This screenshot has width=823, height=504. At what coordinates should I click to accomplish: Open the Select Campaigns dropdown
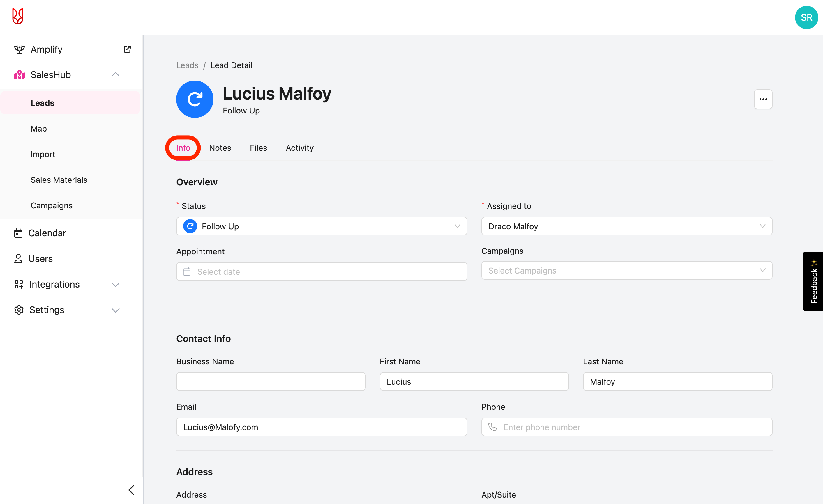pos(626,271)
